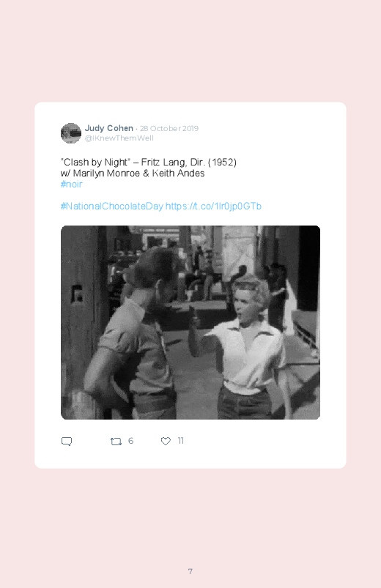
Task: Click the like count showing 11
Action: click(x=180, y=441)
